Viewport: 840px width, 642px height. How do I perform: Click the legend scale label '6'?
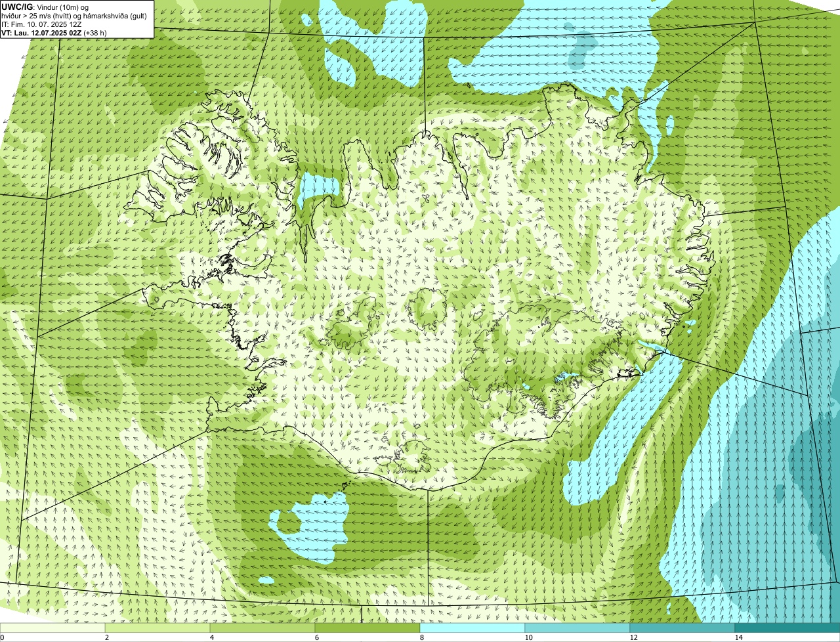316,637
